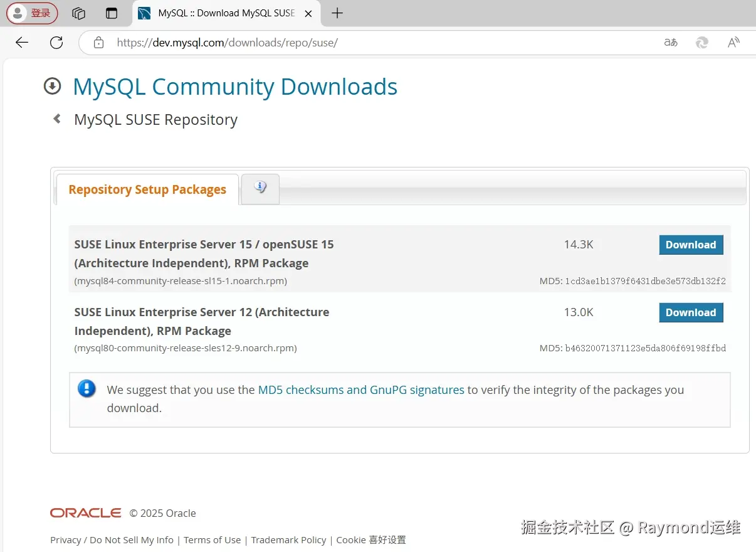The image size is (756, 552).
Task: Open the translate page icon
Action: pos(671,43)
